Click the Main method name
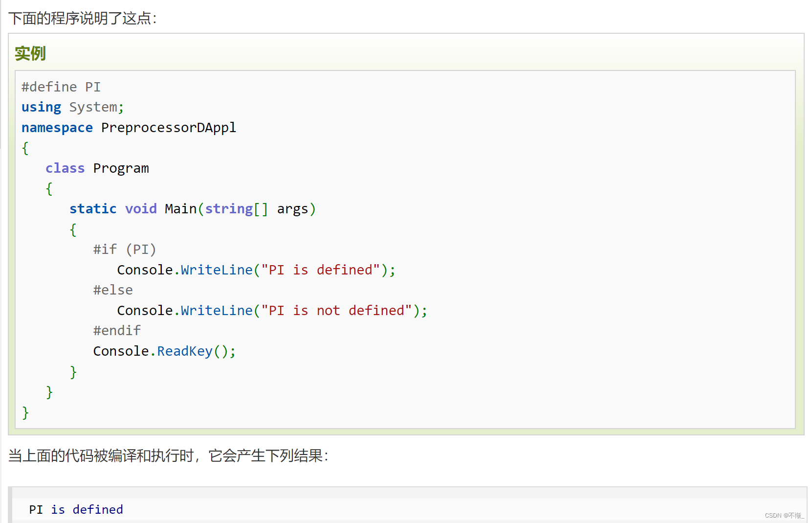Viewport: 812px width, 523px height. [x=181, y=209]
